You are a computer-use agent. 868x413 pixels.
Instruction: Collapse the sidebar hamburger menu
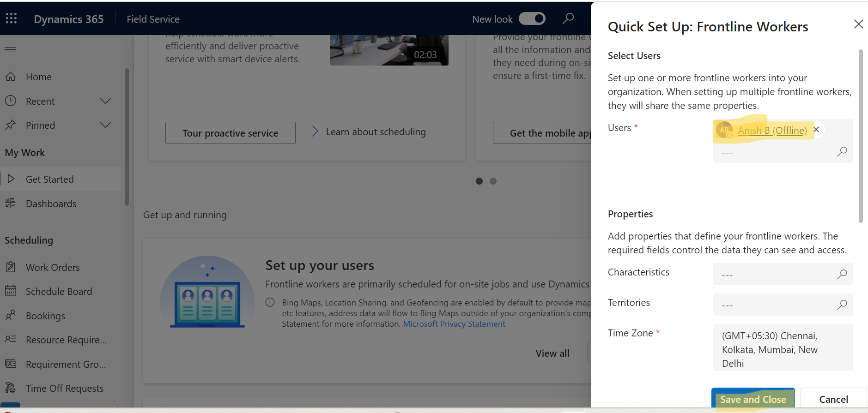[10, 49]
